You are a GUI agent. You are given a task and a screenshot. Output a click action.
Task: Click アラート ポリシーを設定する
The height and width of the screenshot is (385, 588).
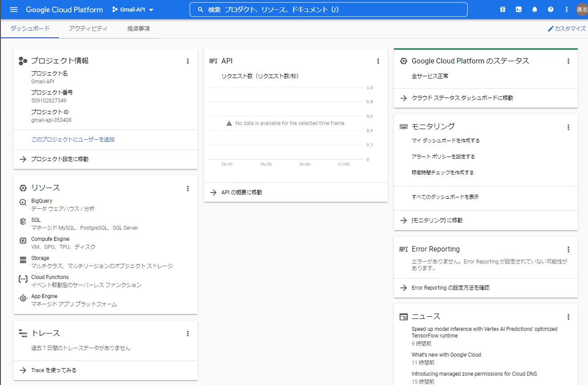(443, 157)
